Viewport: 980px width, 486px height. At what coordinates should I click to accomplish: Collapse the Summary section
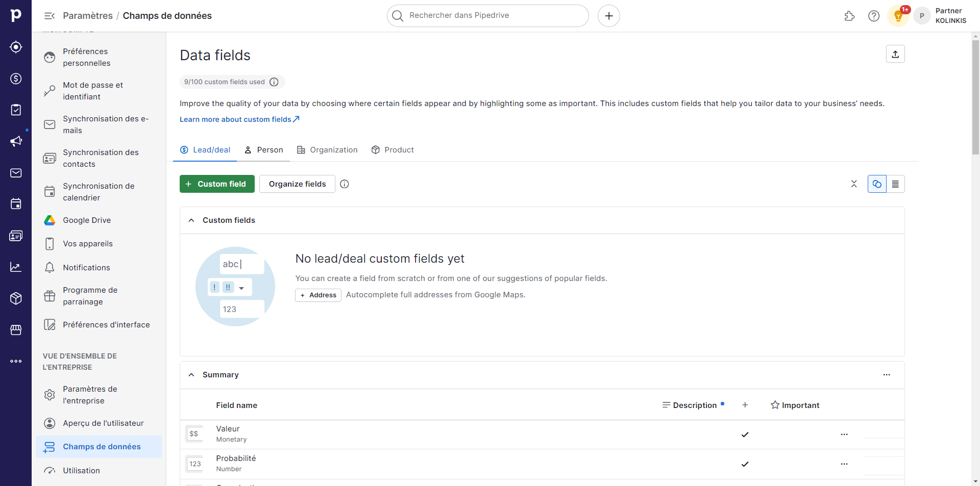pos(191,375)
